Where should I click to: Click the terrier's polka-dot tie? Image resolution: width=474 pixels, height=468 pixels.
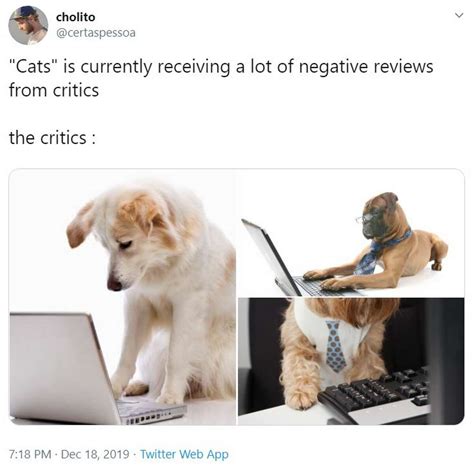pyautogui.click(x=335, y=347)
